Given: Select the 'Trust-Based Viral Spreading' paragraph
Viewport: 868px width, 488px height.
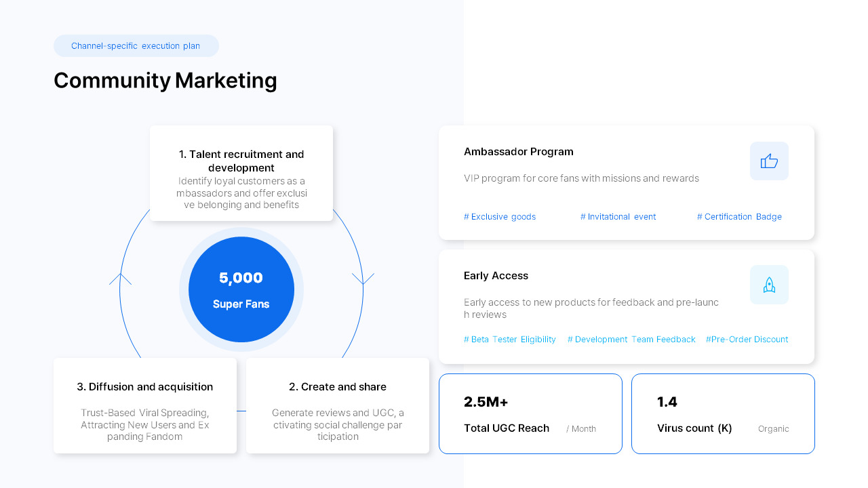Looking at the screenshot, I should 145,425.
